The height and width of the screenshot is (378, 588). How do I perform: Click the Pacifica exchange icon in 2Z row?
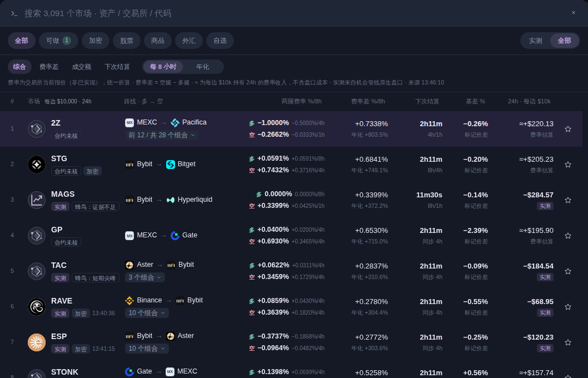[175, 123]
